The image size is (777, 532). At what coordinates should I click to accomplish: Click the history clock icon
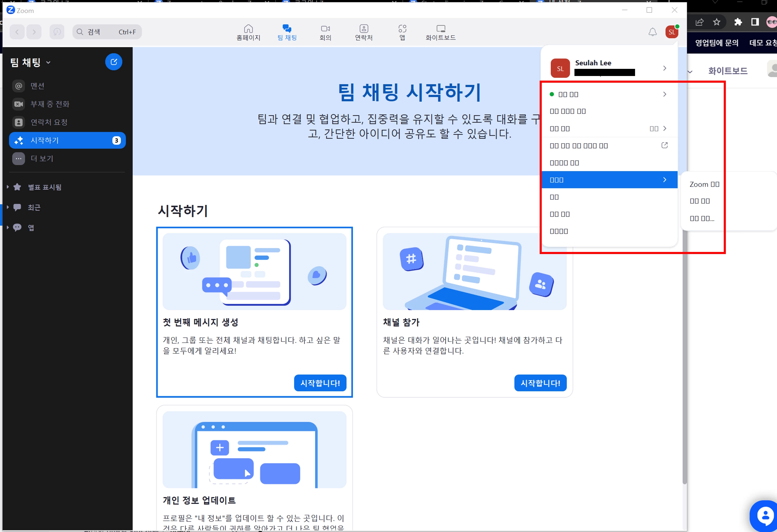tap(57, 32)
